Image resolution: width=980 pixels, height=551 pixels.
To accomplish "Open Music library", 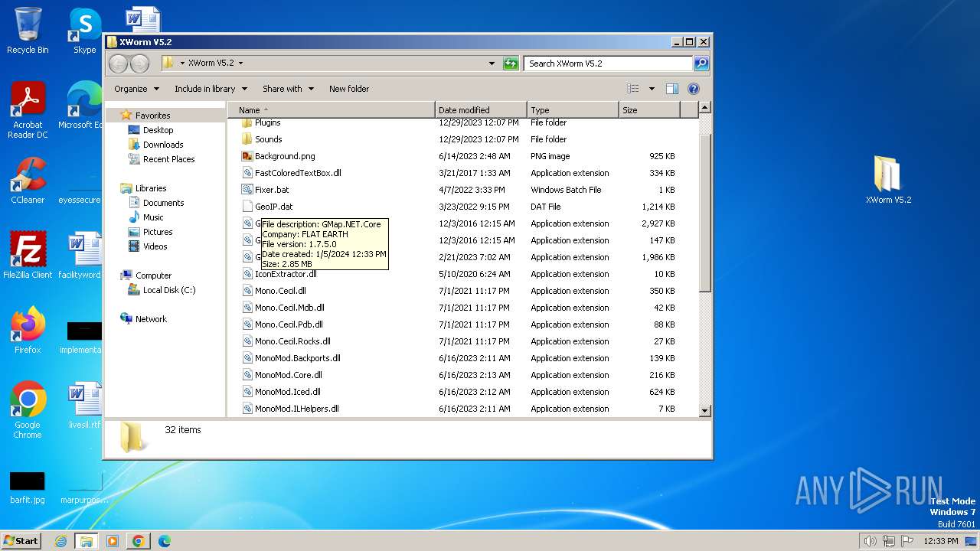I will pyautogui.click(x=153, y=217).
